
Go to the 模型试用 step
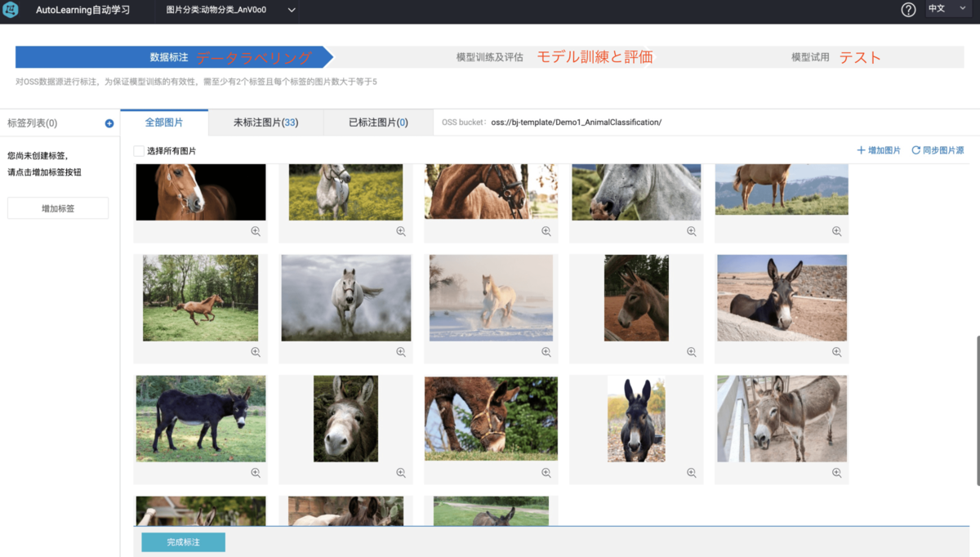810,57
